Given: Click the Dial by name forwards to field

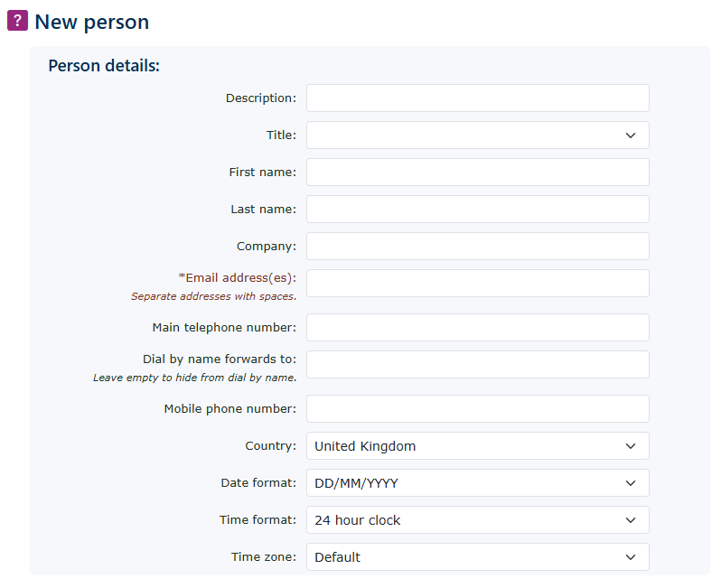Looking at the screenshot, I should pos(477,365).
